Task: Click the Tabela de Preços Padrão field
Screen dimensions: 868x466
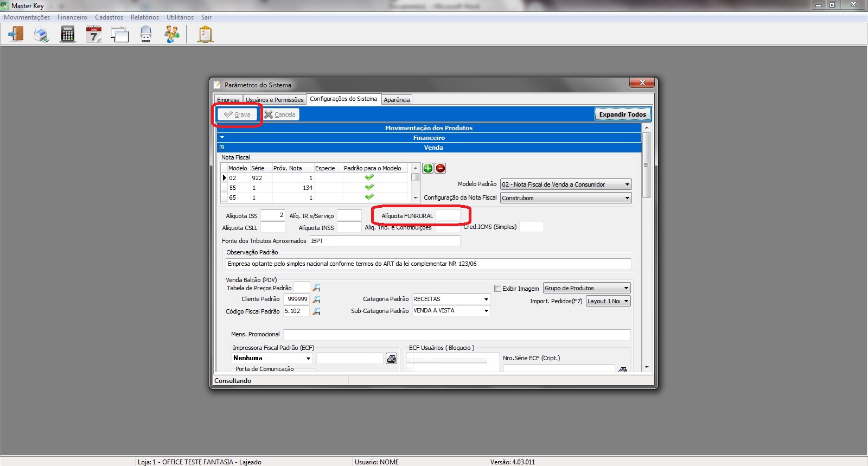Action: 302,288
